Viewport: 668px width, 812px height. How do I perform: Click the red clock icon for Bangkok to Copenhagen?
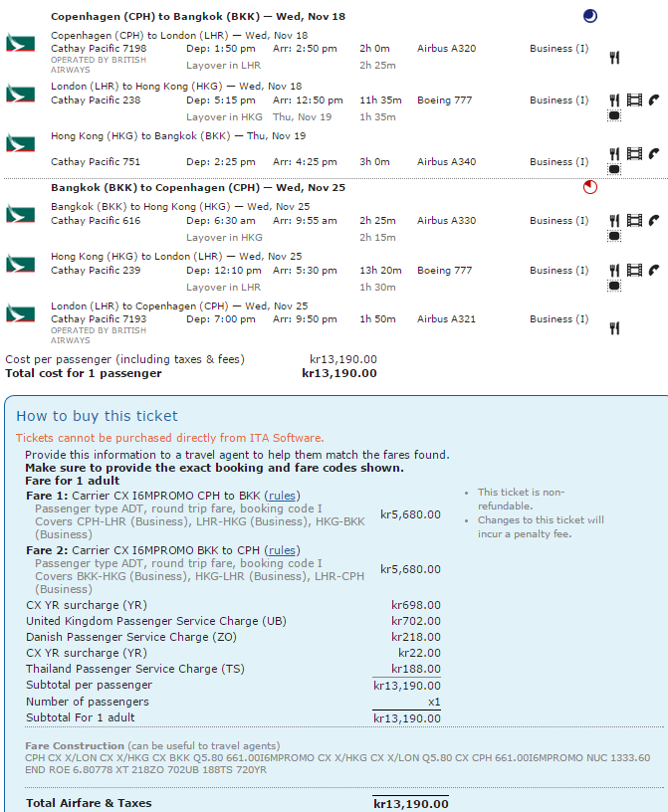click(x=589, y=187)
